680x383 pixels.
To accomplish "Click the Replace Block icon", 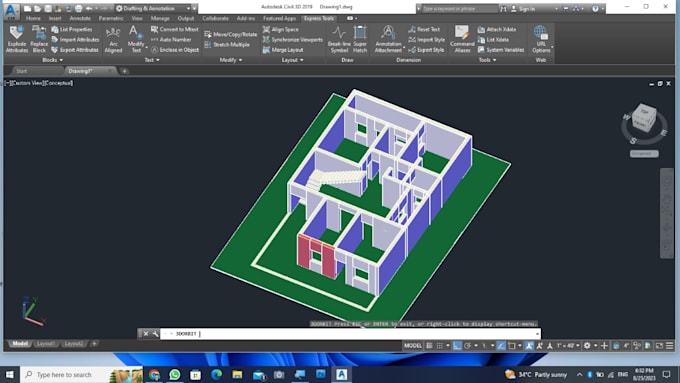I will pyautogui.click(x=39, y=39).
